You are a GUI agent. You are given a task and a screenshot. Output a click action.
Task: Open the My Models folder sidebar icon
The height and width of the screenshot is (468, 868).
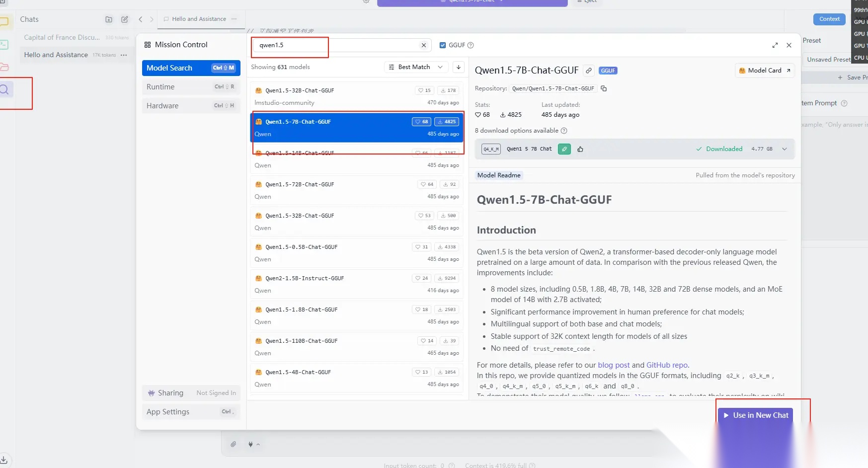(x=4, y=67)
